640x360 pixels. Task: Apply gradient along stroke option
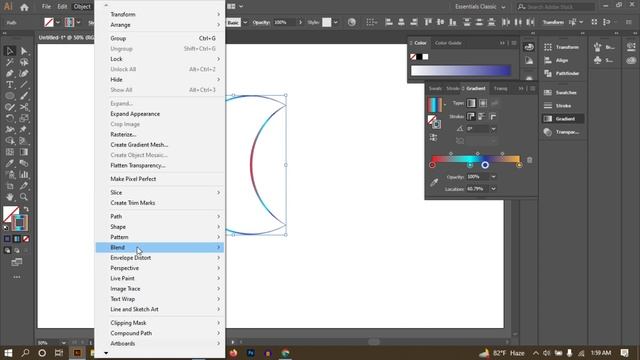click(x=482, y=117)
